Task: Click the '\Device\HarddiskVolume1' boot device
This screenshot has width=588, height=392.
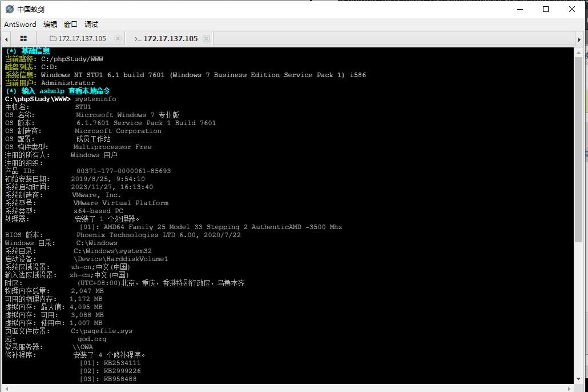Action: pos(121,259)
